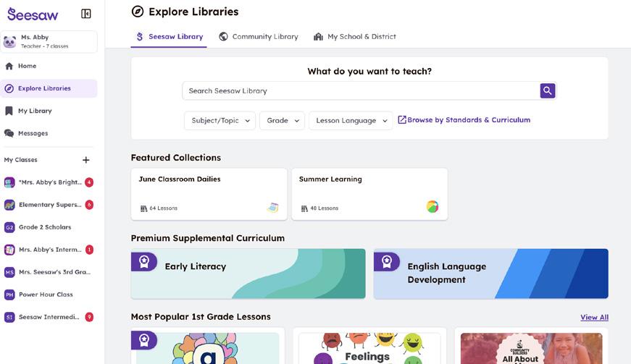631x364 pixels.
Task: Expand the Subject/Topic dropdown
Action: point(220,121)
